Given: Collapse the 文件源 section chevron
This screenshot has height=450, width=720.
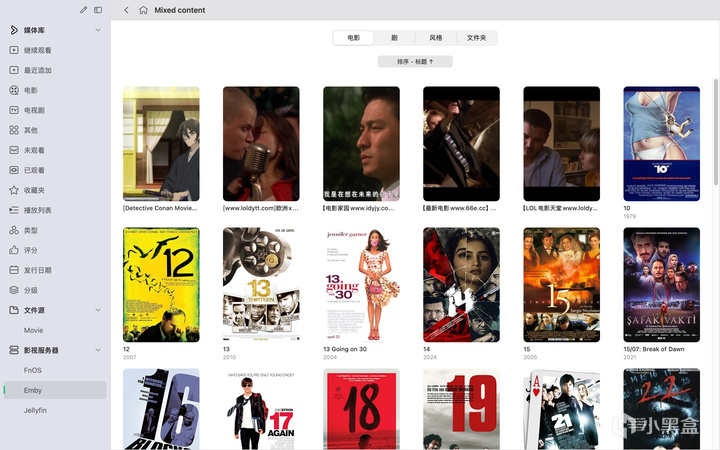Looking at the screenshot, I should click(98, 310).
